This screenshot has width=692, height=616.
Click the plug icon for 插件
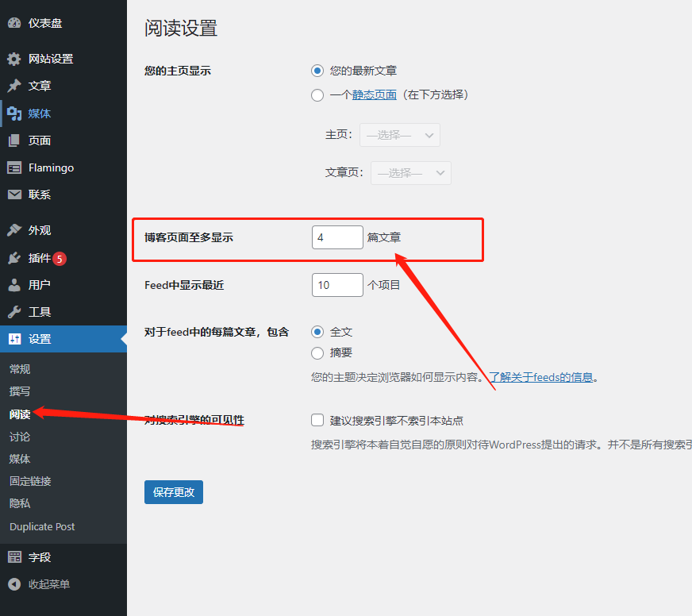point(14,258)
